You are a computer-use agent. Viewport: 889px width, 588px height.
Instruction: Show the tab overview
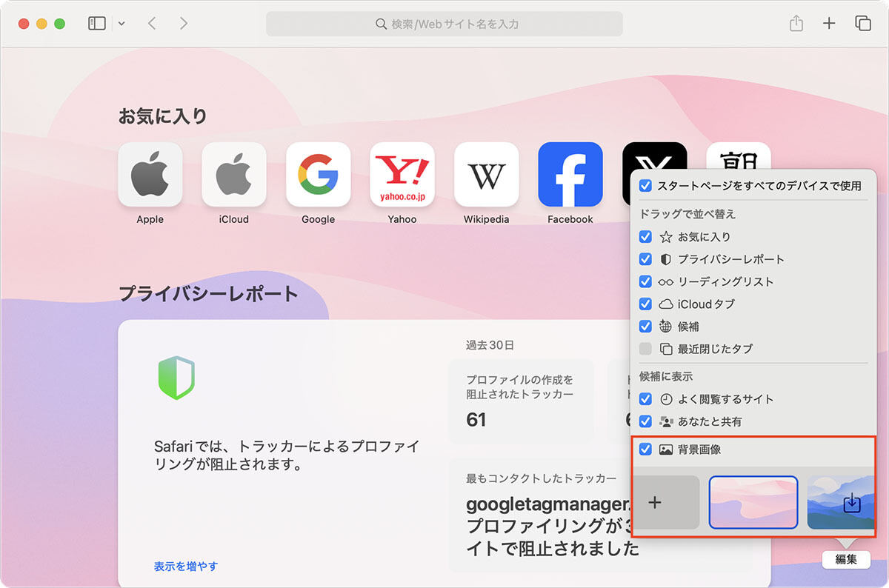[x=863, y=24]
